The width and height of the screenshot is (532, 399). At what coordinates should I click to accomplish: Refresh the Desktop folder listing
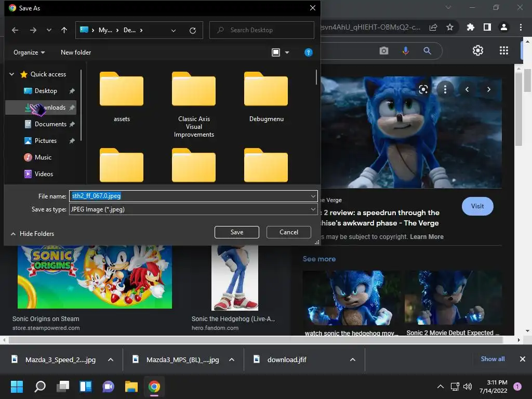pyautogui.click(x=193, y=31)
